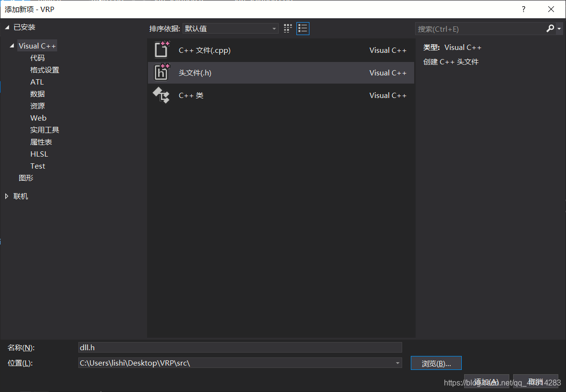This screenshot has height=392, width=566.
Task: Select the 图形 category
Action: click(26, 178)
